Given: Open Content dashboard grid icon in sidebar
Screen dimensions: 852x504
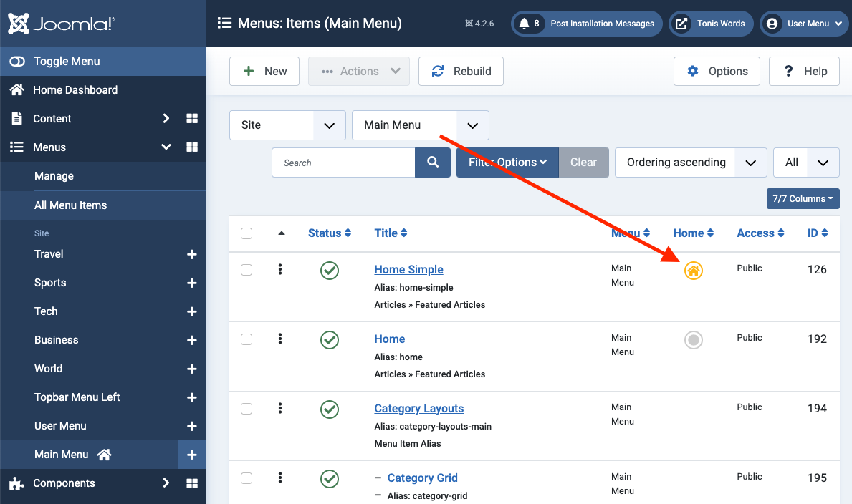Looking at the screenshot, I should 191,119.
